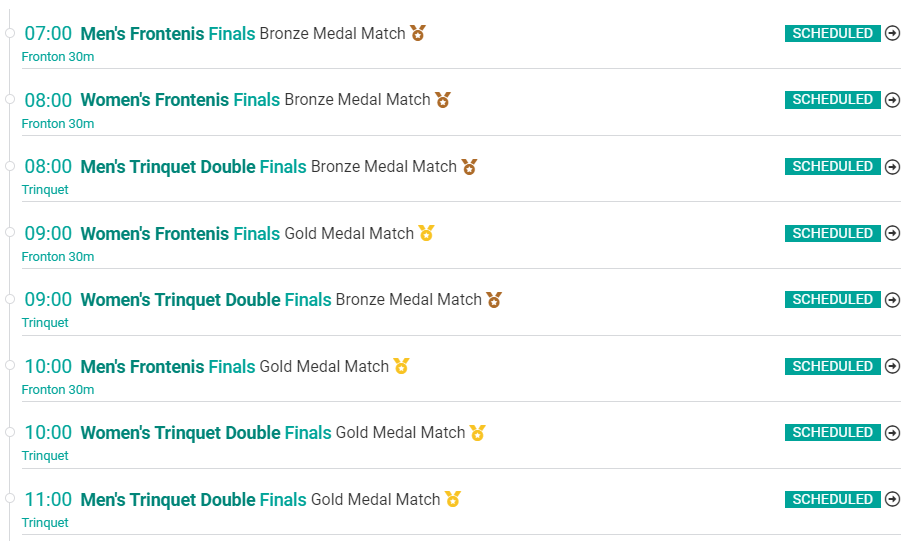This screenshot has height=541, width=905.
Task: Click SCHEDULED badge for 07:00 Men's Frontenis match
Action: point(832,33)
